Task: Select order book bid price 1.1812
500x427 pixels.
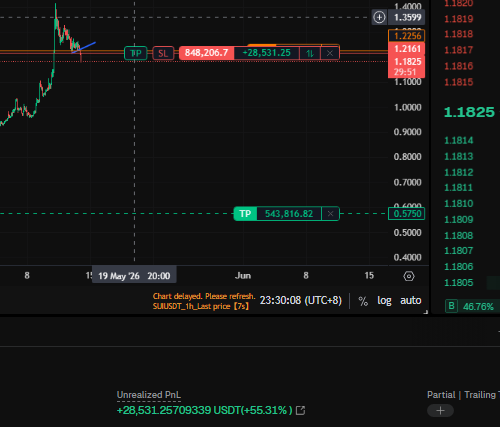Action: click(459, 172)
